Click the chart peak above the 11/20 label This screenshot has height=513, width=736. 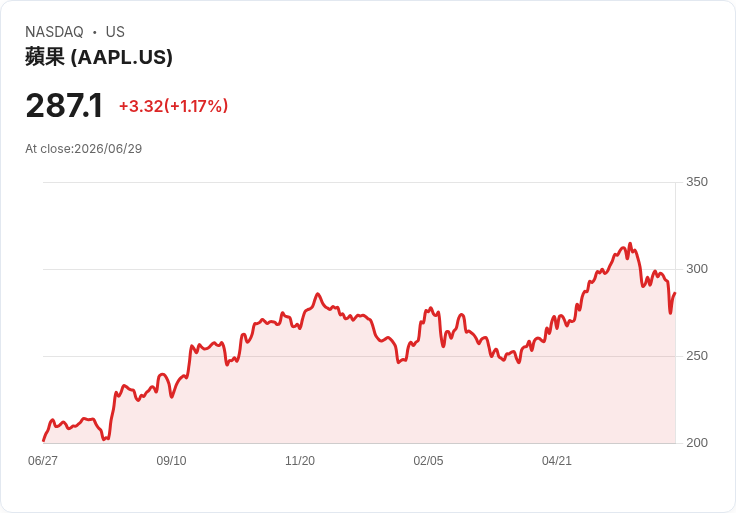coord(318,294)
